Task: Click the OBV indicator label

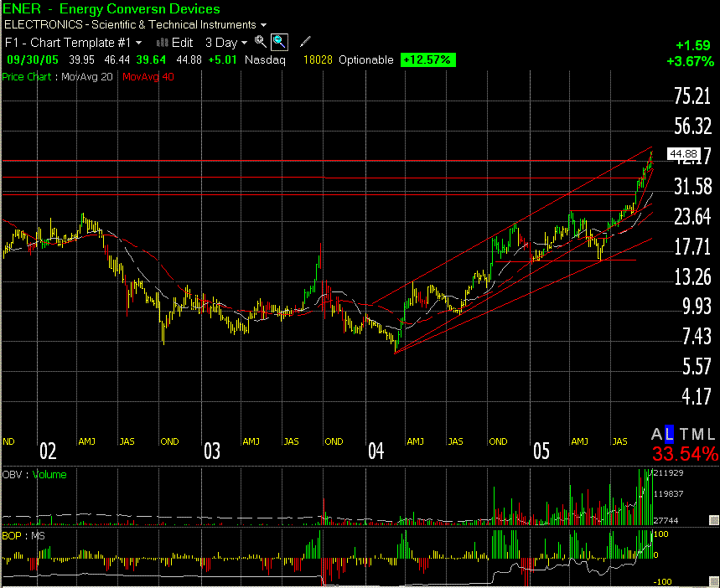Action: [x=11, y=475]
